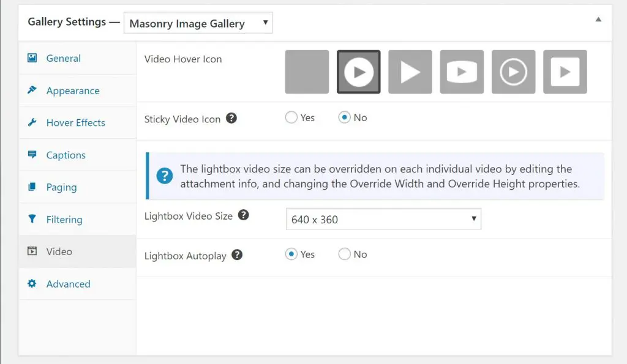The height and width of the screenshot is (364, 627).
Task: Choose the solid circle play hover icon
Action: pyautogui.click(x=358, y=72)
